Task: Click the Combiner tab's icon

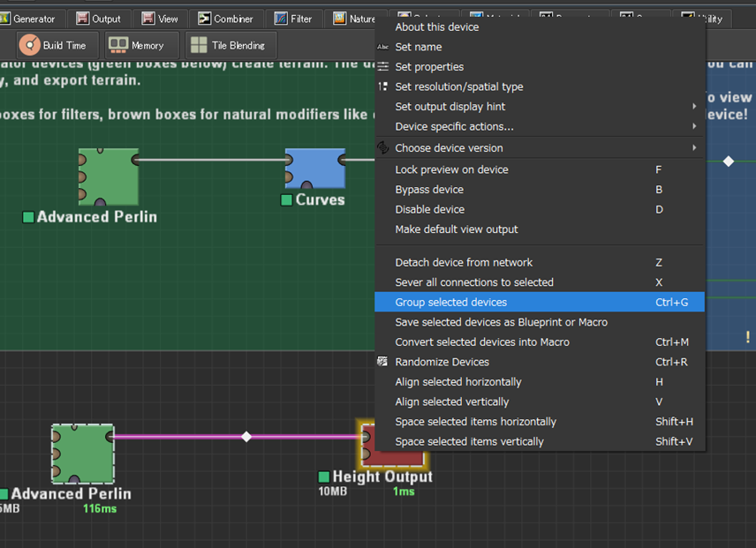Action: 204,19
